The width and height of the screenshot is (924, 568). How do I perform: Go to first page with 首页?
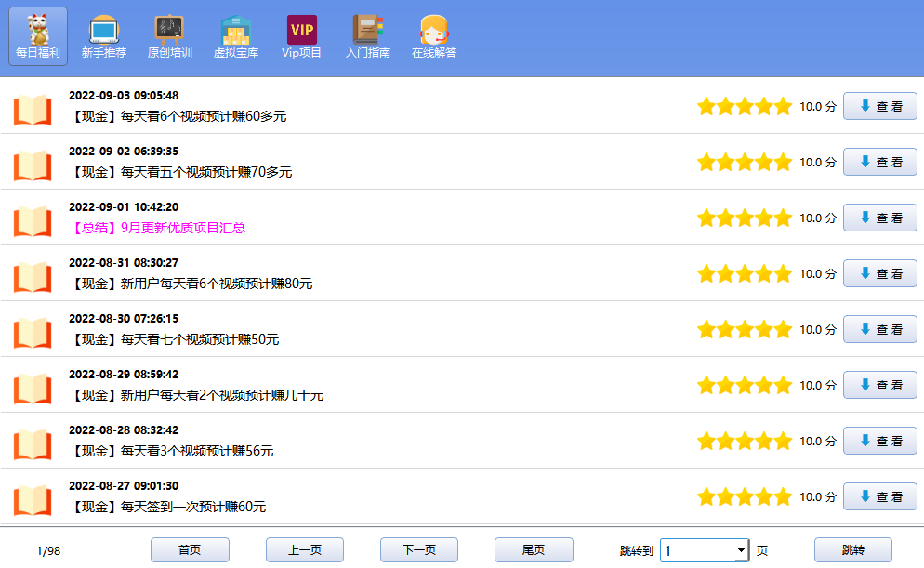(190, 549)
